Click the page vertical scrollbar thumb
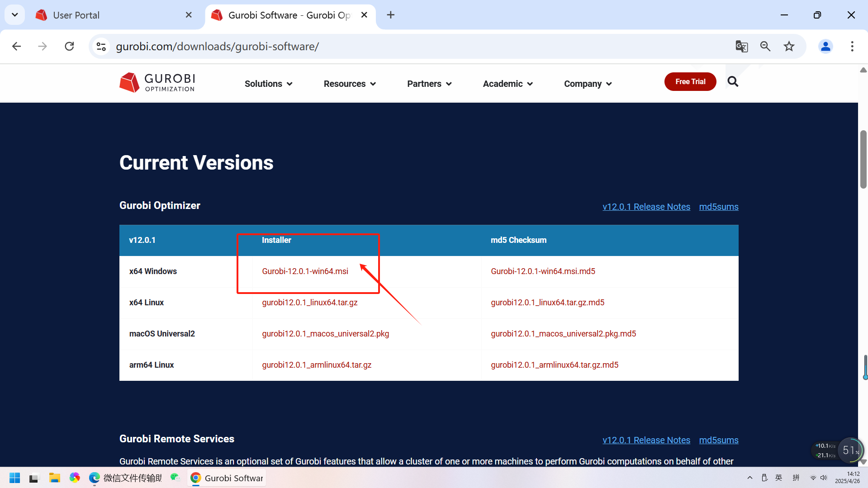 [863, 159]
